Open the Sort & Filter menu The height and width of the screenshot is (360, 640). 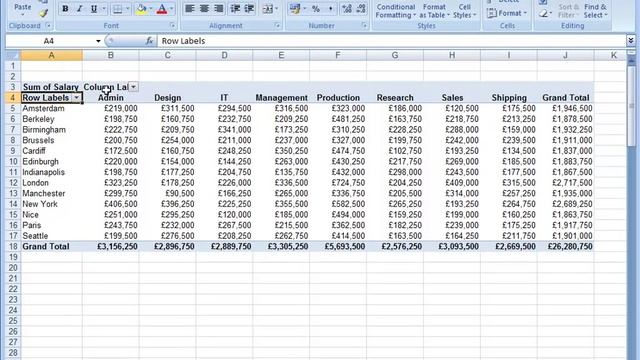pyautogui.click(x=568, y=11)
